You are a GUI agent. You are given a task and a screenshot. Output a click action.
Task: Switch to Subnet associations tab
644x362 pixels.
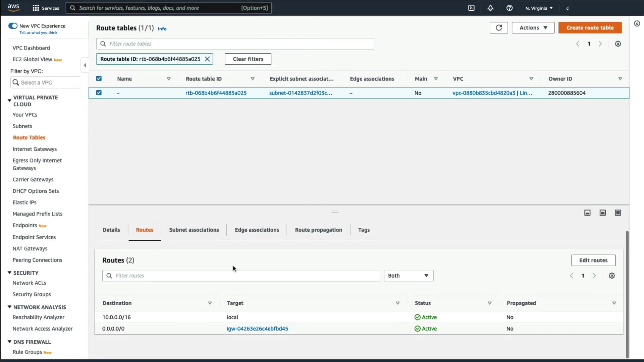click(x=194, y=230)
